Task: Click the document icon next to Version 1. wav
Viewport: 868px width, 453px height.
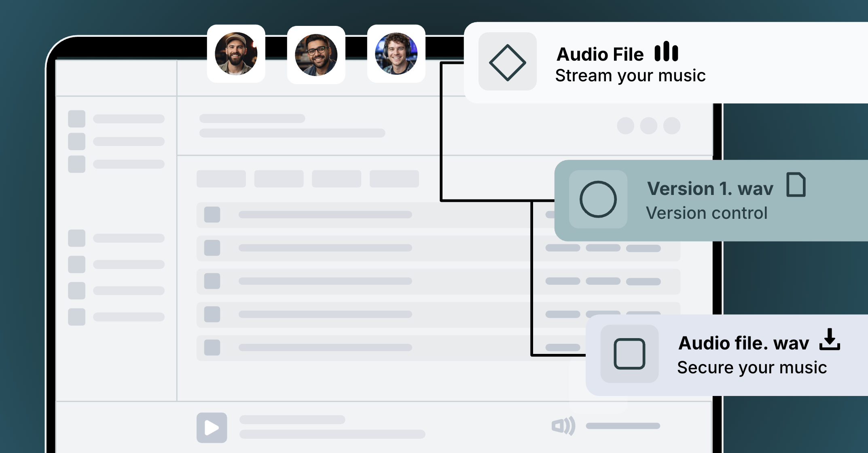Action: tap(796, 185)
